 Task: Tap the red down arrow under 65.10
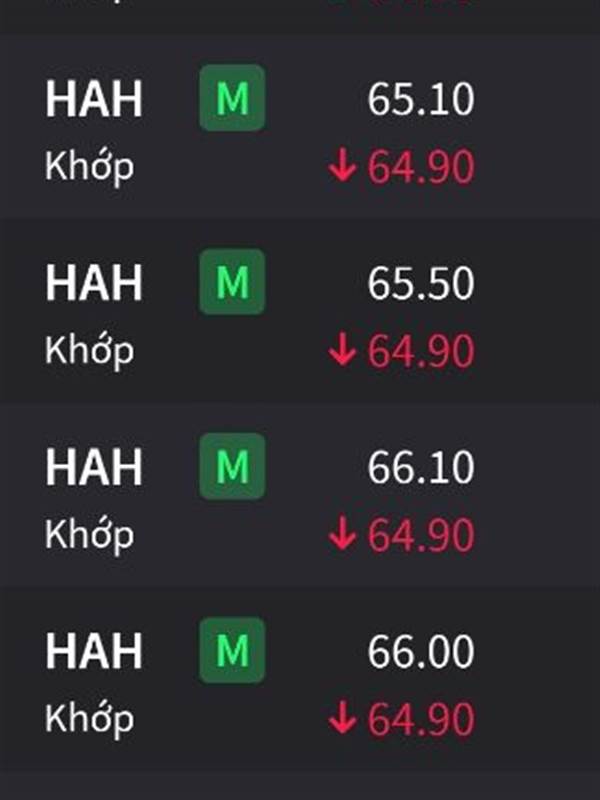342,165
